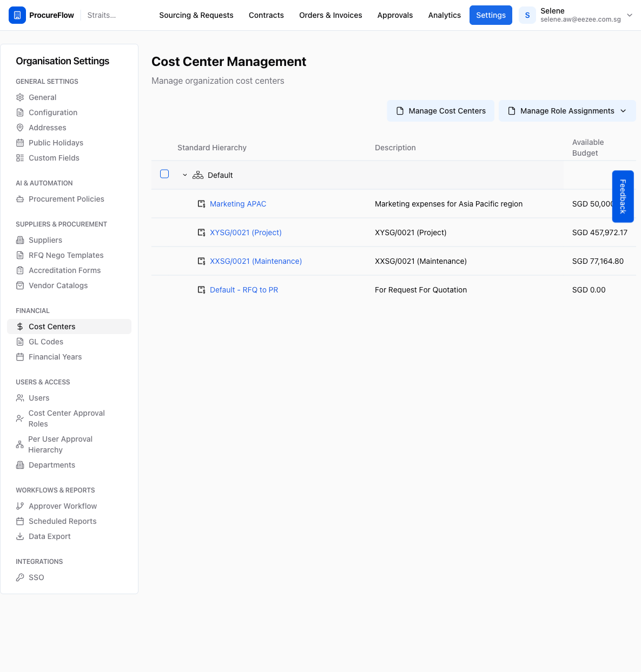641x672 pixels.
Task: Open Orders & Invoices menu
Action: [331, 15]
